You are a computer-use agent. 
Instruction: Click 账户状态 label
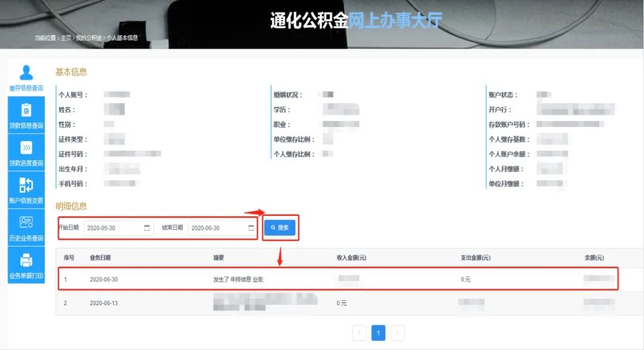(x=503, y=95)
